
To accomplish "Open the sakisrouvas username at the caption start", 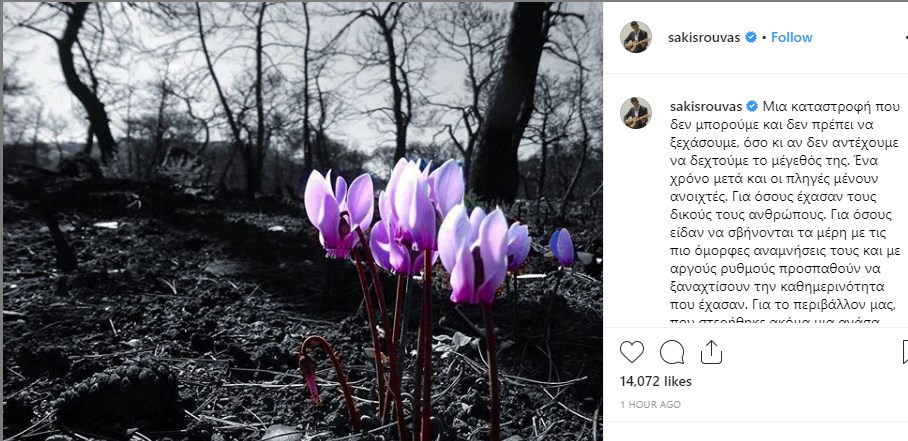I will point(706,106).
